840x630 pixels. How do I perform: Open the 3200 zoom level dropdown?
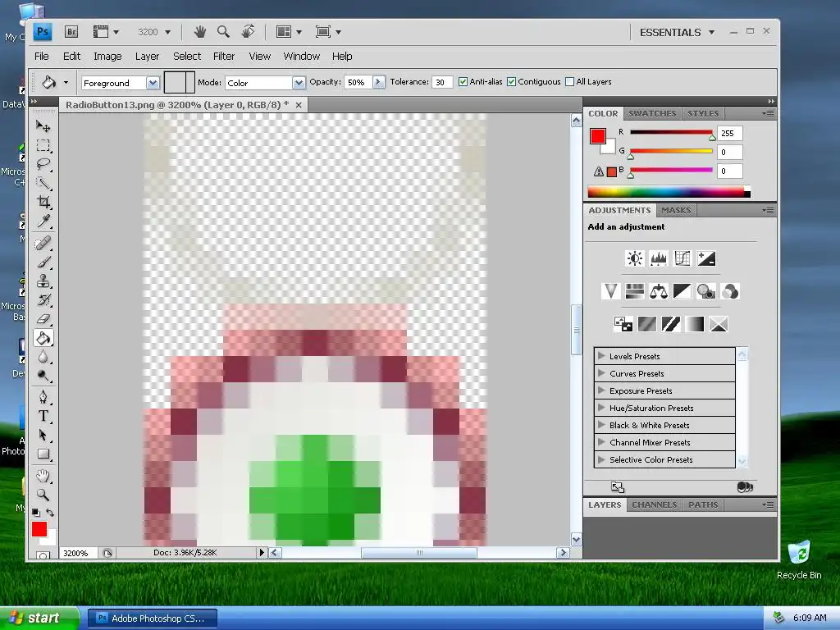tap(167, 32)
